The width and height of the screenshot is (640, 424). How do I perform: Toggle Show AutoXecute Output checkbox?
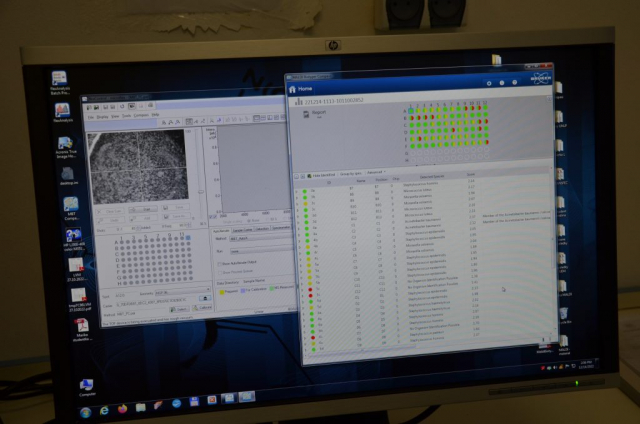click(x=220, y=264)
